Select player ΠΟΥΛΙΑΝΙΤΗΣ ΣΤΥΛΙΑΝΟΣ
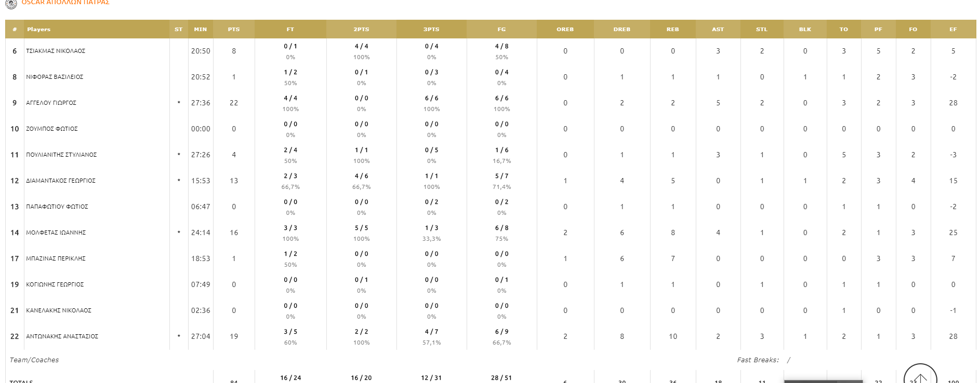The width and height of the screenshot is (980, 383). pyautogui.click(x=61, y=155)
